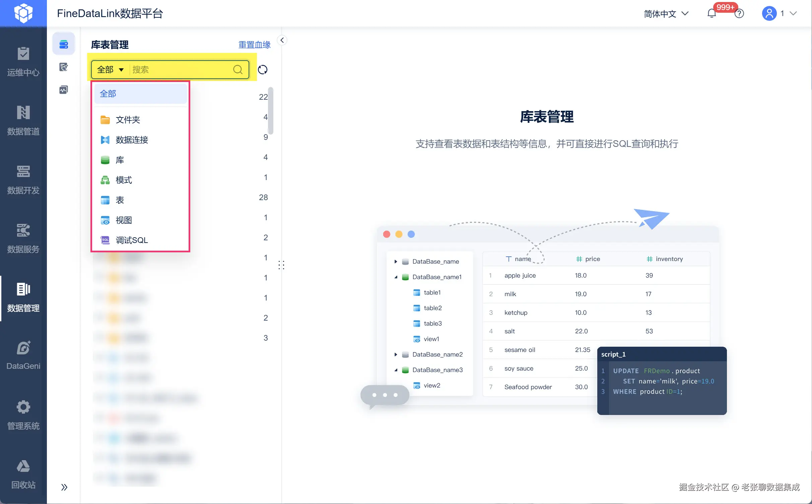Click the panel resize drag handle dots
812x504 pixels.
pyautogui.click(x=281, y=265)
